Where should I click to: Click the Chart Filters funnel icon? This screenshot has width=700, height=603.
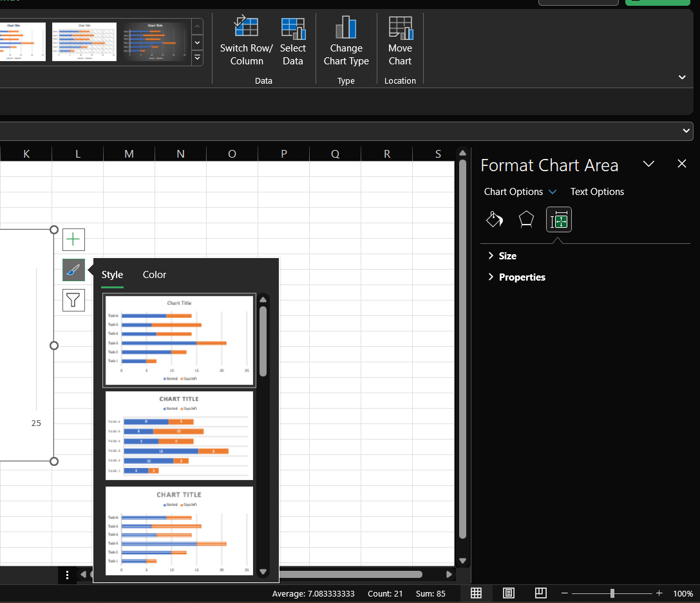[x=73, y=300]
